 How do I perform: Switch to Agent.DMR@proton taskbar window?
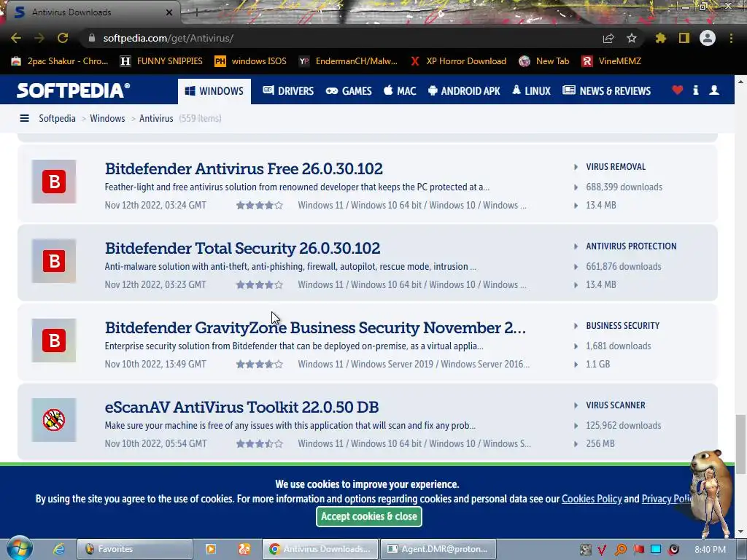tap(438, 549)
